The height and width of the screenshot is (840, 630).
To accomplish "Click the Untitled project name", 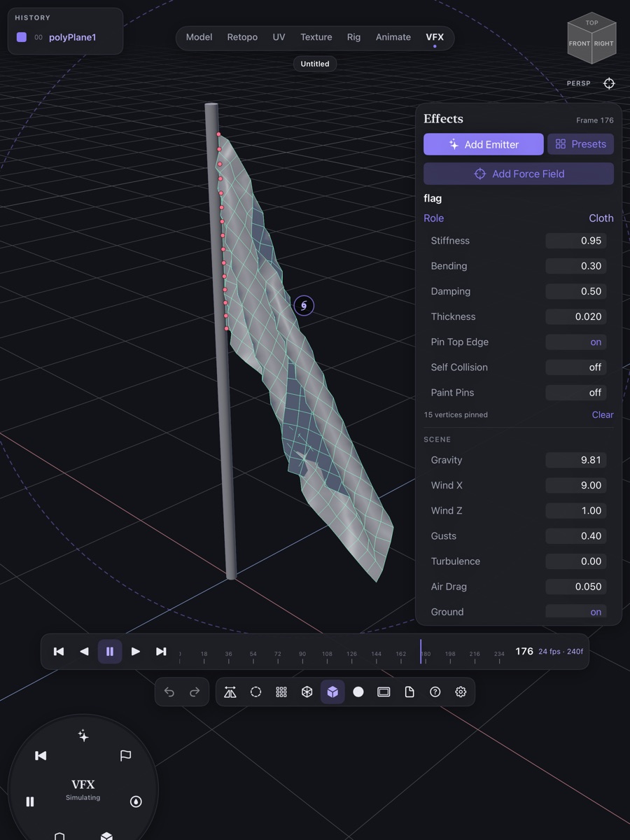I will coord(315,64).
